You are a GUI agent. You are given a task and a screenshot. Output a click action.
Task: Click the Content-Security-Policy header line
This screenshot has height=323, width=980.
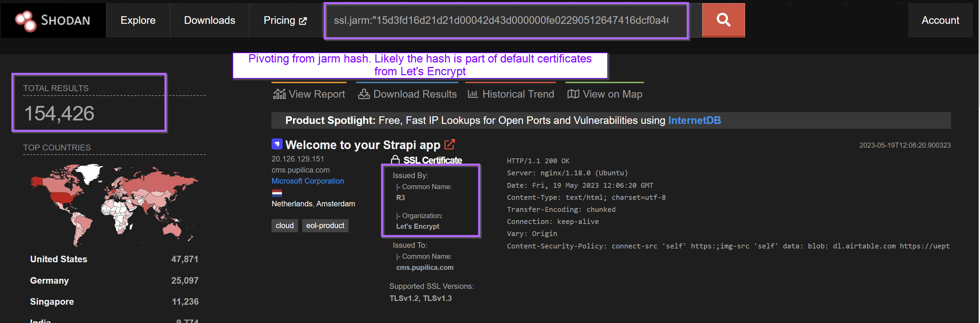point(728,246)
